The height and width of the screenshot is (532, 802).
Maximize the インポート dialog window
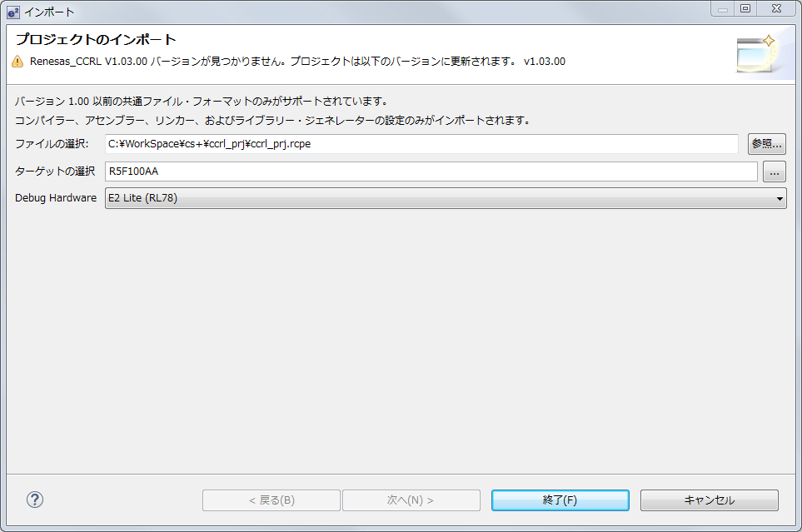[745, 9]
